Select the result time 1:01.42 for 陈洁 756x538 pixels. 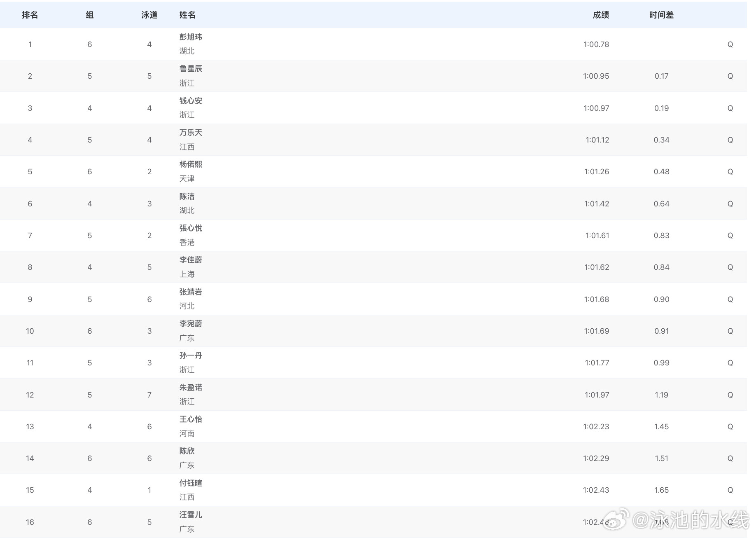[x=596, y=203]
